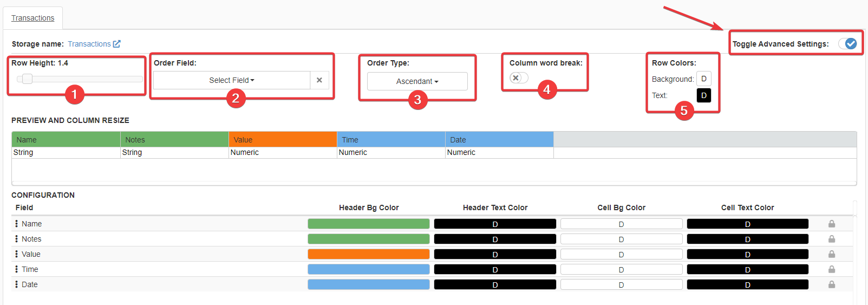Open external link icon beside Transactions storage name

[116, 44]
